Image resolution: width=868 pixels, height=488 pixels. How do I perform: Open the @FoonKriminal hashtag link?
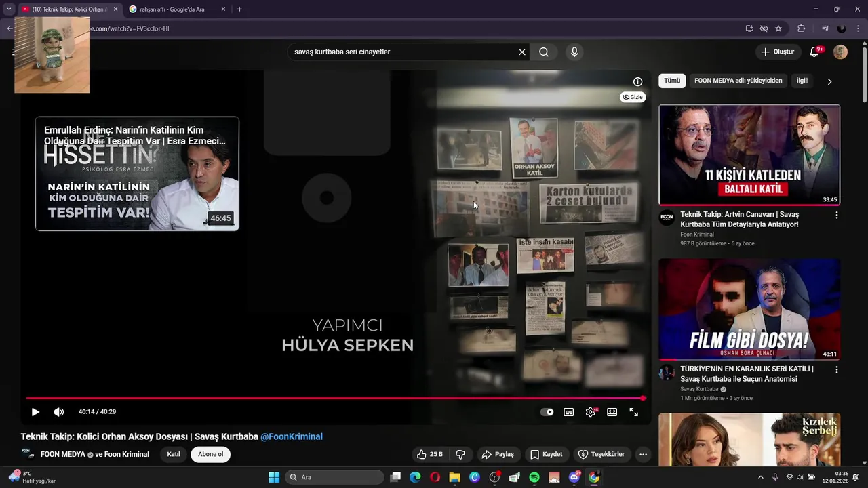pos(292,436)
